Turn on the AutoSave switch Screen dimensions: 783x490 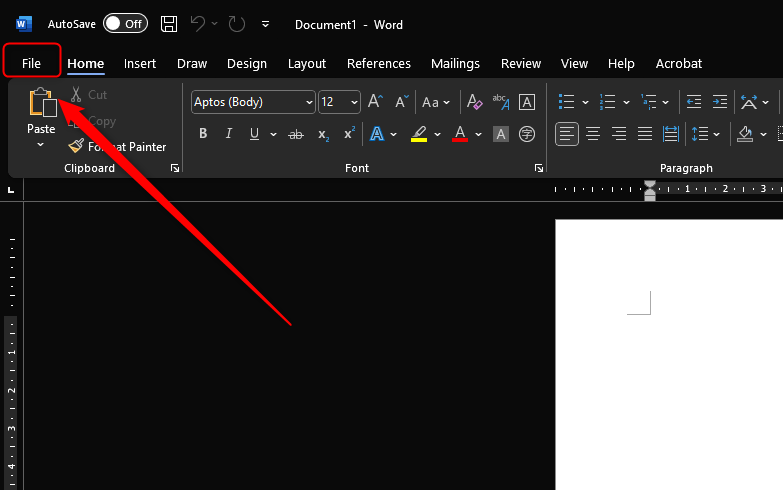[125, 24]
